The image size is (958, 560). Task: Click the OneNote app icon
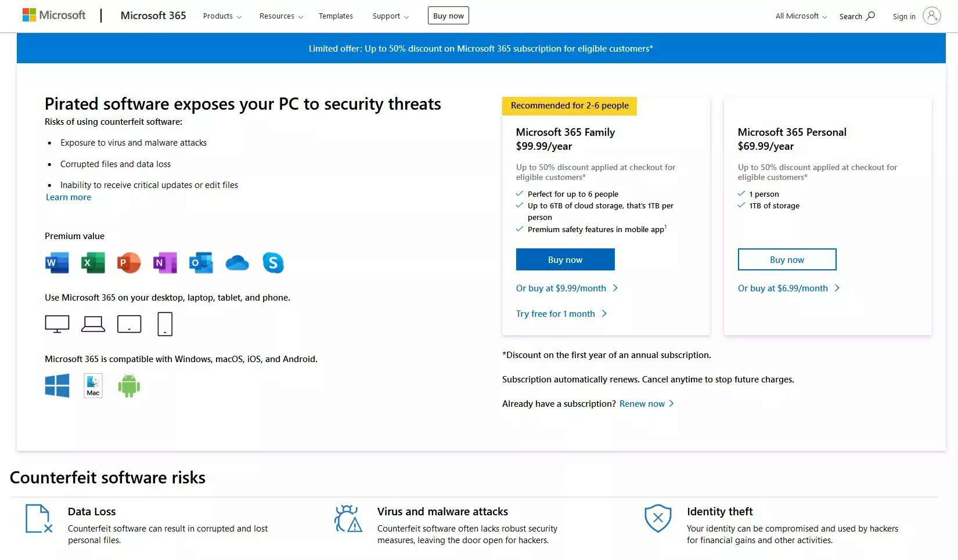165,263
